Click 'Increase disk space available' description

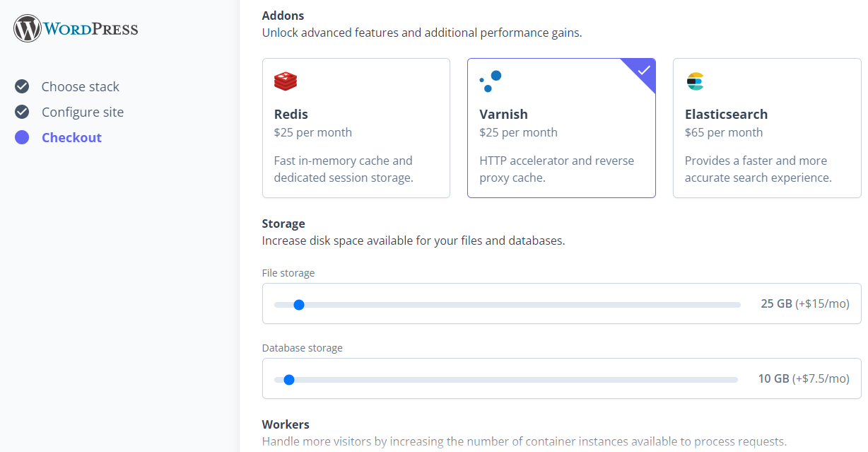(x=414, y=241)
